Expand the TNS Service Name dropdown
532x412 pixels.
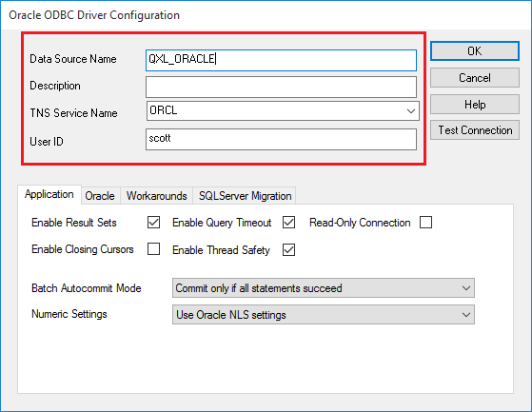(x=283, y=111)
